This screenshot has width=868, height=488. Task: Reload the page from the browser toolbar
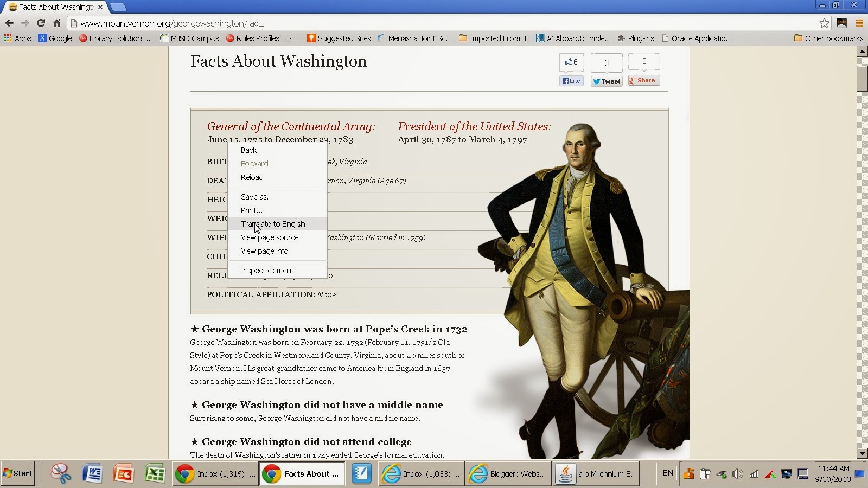coord(41,23)
